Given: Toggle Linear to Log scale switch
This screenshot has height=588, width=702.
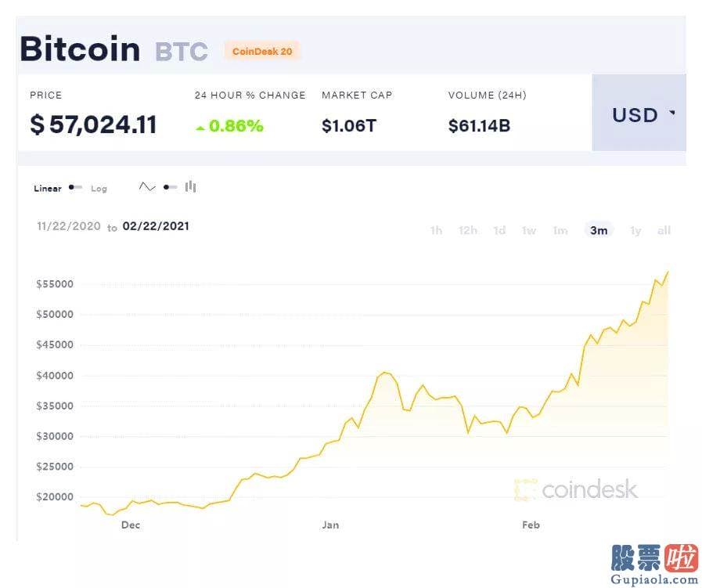Looking at the screenshot, I should tap(75, 187).
